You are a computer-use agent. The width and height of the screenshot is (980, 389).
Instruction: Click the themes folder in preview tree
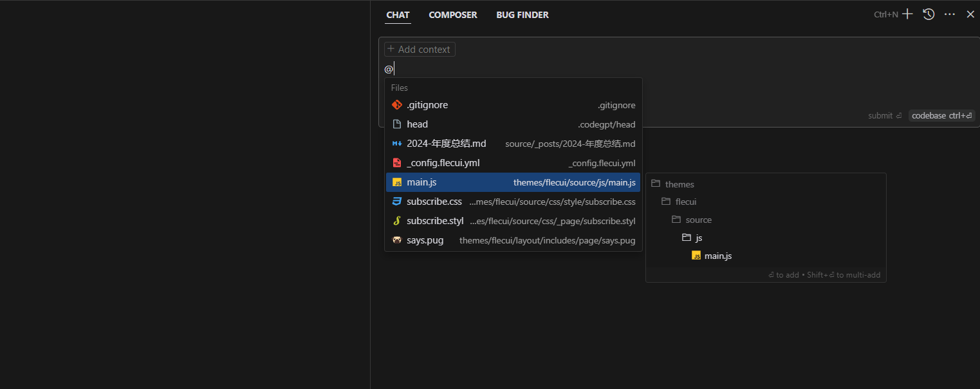[679, 184]
